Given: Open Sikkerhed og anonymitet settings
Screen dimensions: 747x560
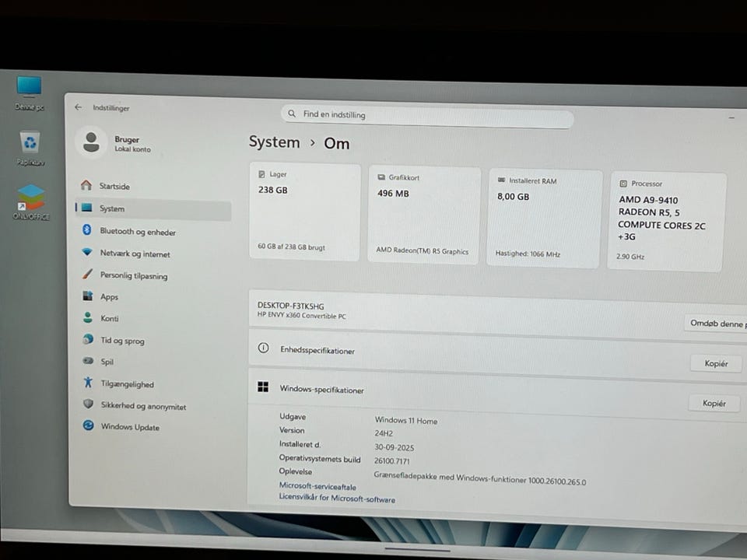Looking at the screenshot, I should point(153,406).
